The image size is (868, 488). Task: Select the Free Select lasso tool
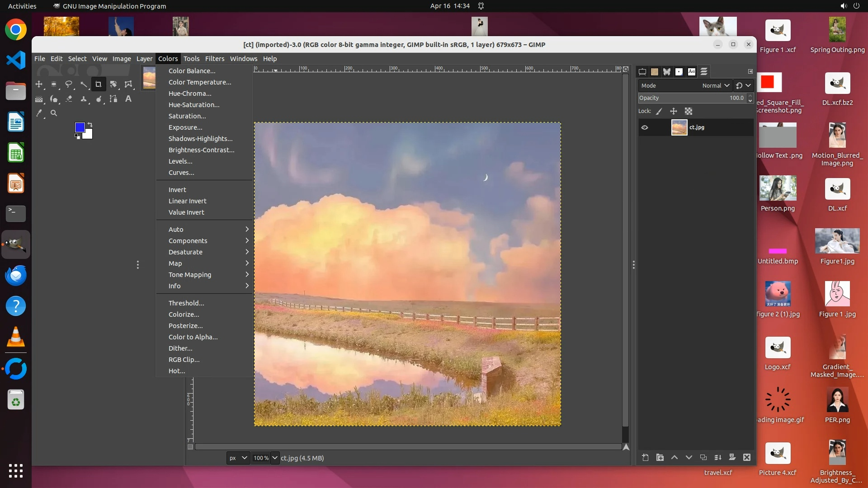coord(69,84)
